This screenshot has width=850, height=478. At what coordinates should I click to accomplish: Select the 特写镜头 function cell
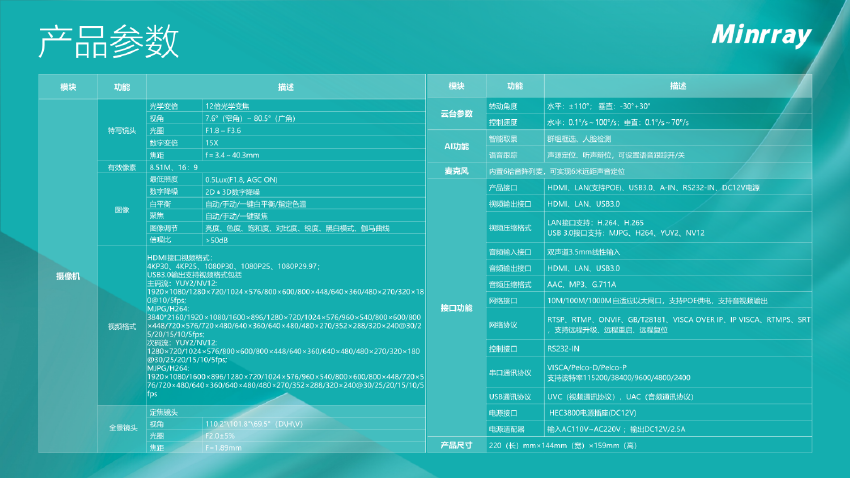(x=121, y=130)
